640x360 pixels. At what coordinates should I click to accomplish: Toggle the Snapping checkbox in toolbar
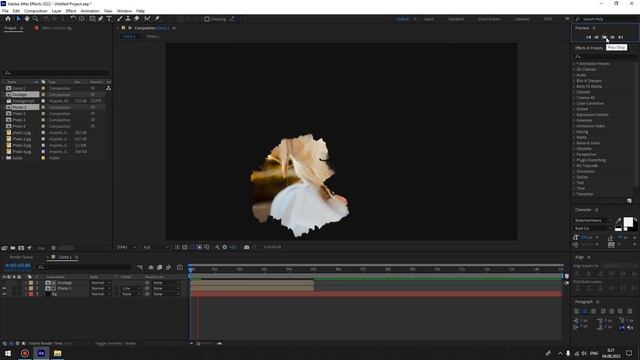click(x=207, y=19)
